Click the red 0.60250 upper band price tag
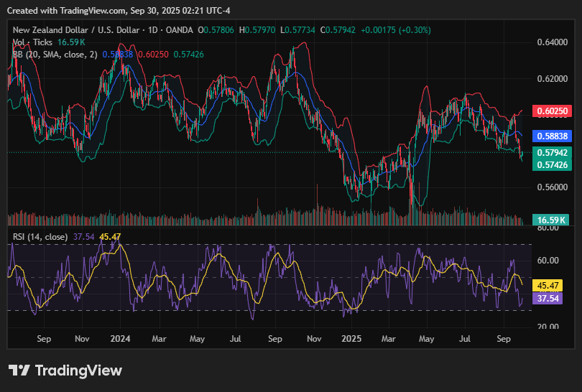This screenshot has height=392, width=582. pos(551,111)
